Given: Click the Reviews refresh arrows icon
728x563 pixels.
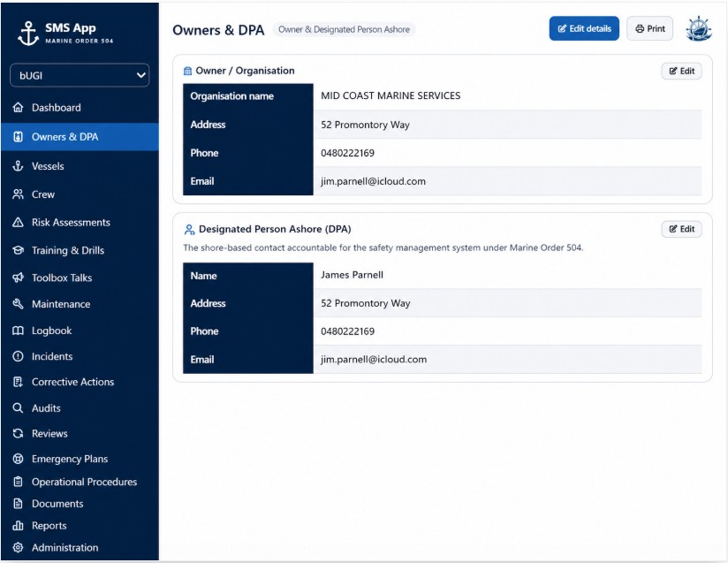Looking at the screenshot, I should pos(18,433).
